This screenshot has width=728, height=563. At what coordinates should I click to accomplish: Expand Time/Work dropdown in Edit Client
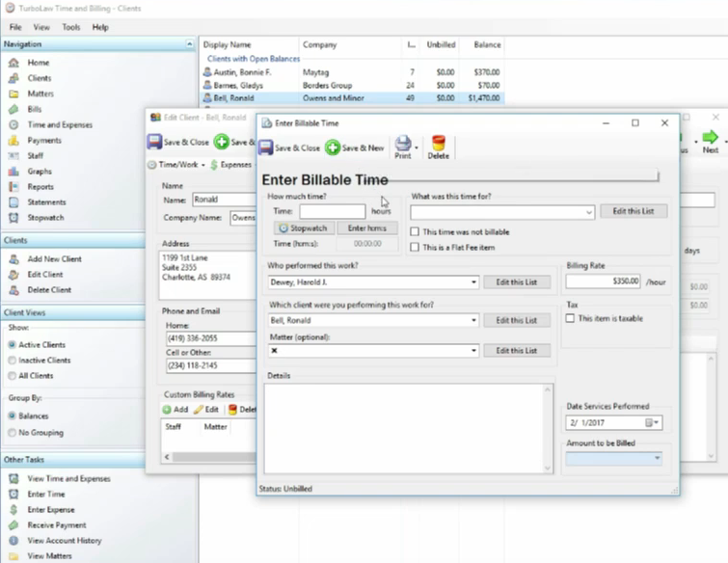point(203,165)
